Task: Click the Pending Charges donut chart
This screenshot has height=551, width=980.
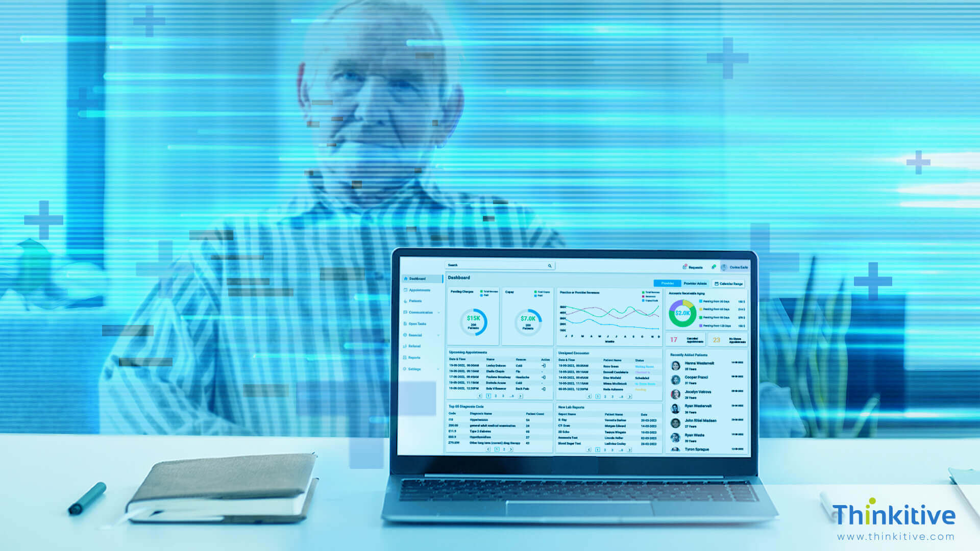Action: pyautogui.click(x=472, y=321)
